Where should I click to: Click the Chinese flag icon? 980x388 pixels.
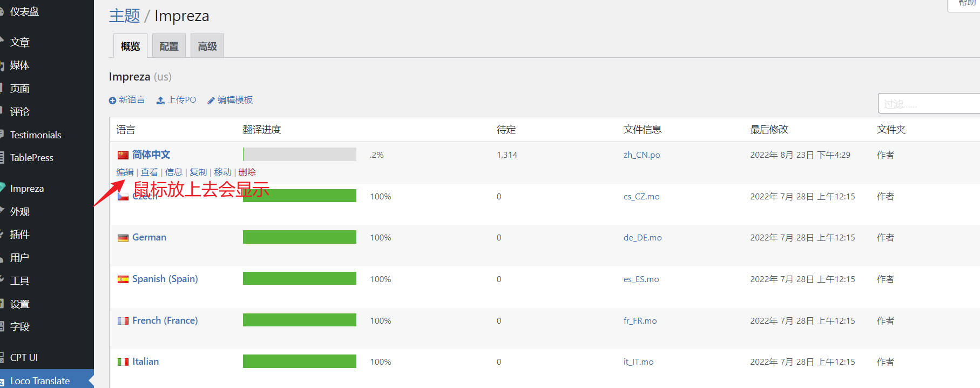123,155
